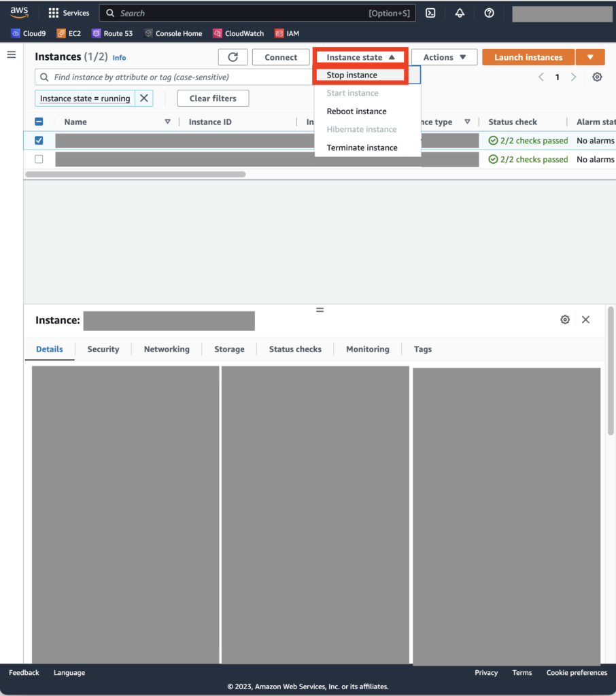The height and width of the screenshot is (696, 616).
Task: Open the Privacy link
Action: click(486, 672)
